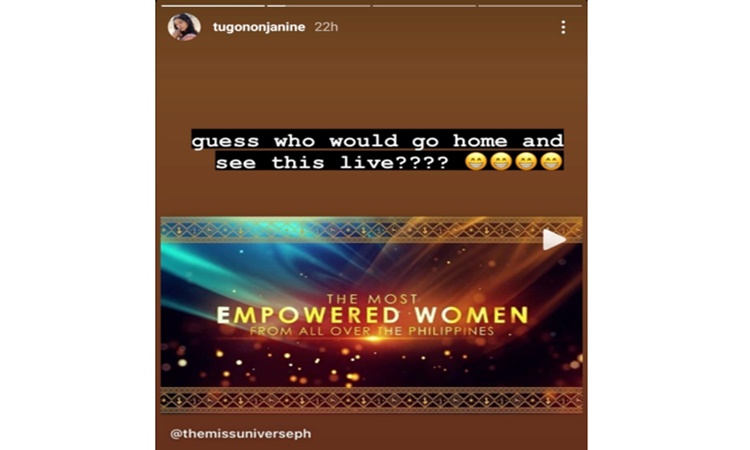Select the "see this live????" caption line
Screen dimensions: 750x450
tap(332, 163)
